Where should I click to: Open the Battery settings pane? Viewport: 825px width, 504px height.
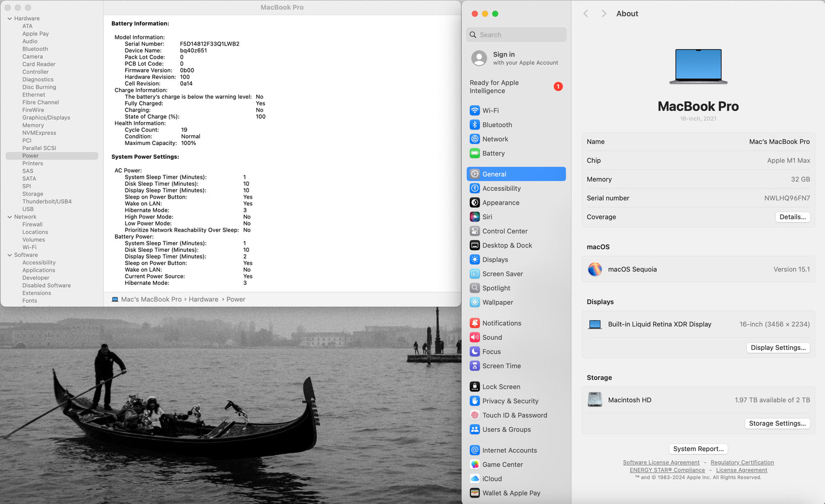(493, 154)
